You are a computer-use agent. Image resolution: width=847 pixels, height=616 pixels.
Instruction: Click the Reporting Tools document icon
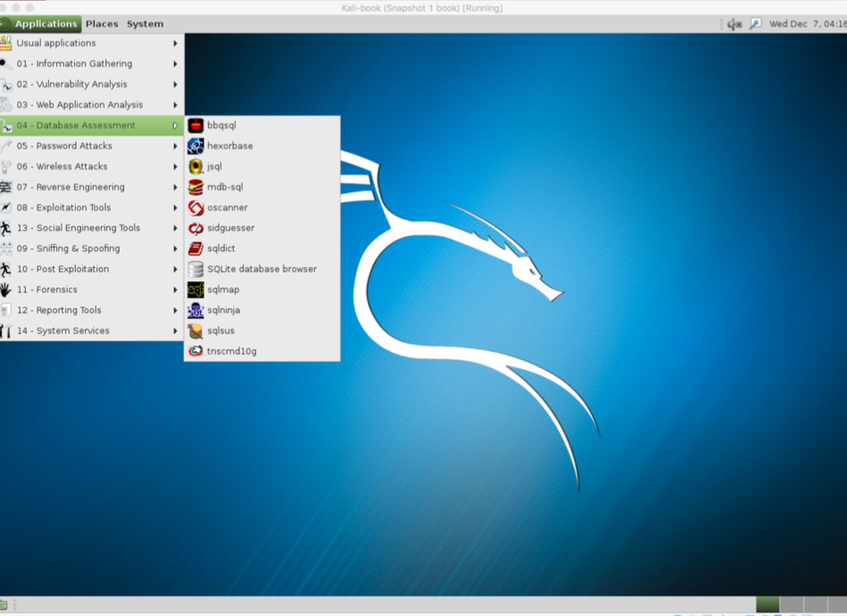(6, 310)
